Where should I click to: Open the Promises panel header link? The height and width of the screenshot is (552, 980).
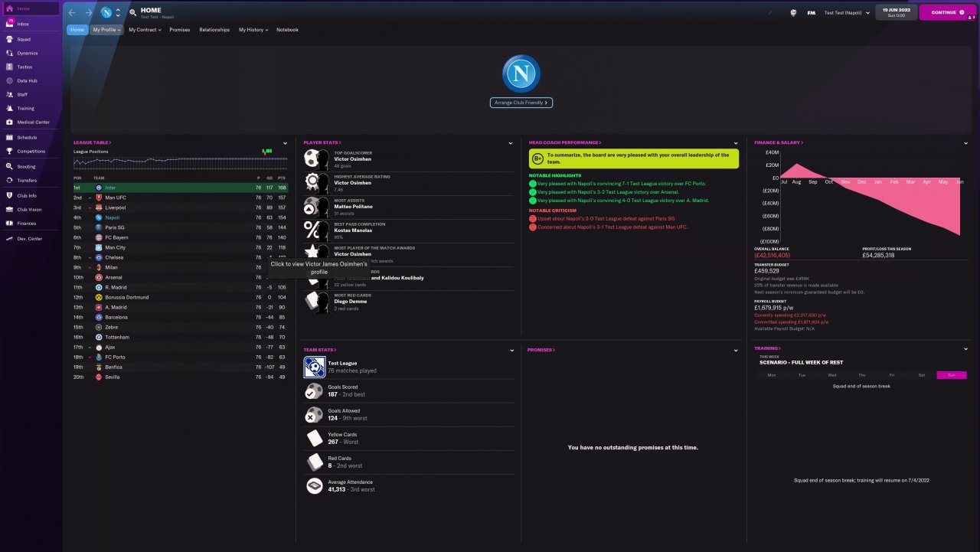541,350
